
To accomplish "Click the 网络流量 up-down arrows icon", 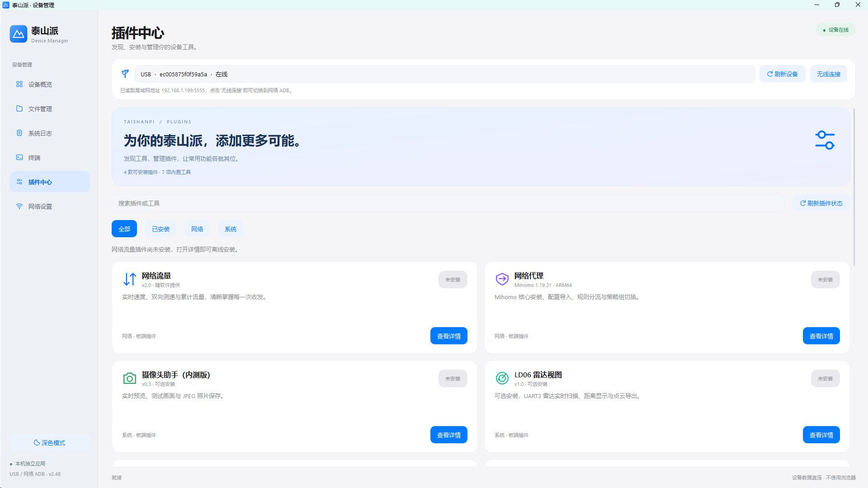I will pos(130,279).
